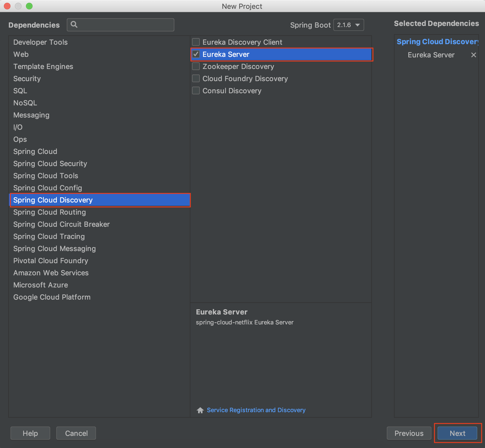Click the Consul Discovery label
The image size is (485, 448).
point(232,91)
